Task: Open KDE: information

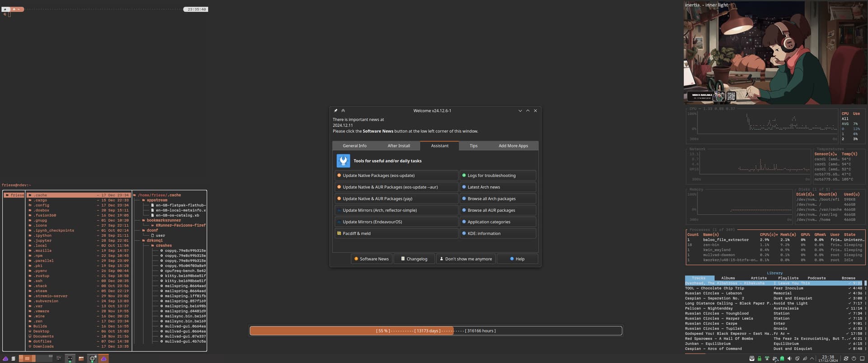Action: [x=498, y=233]
